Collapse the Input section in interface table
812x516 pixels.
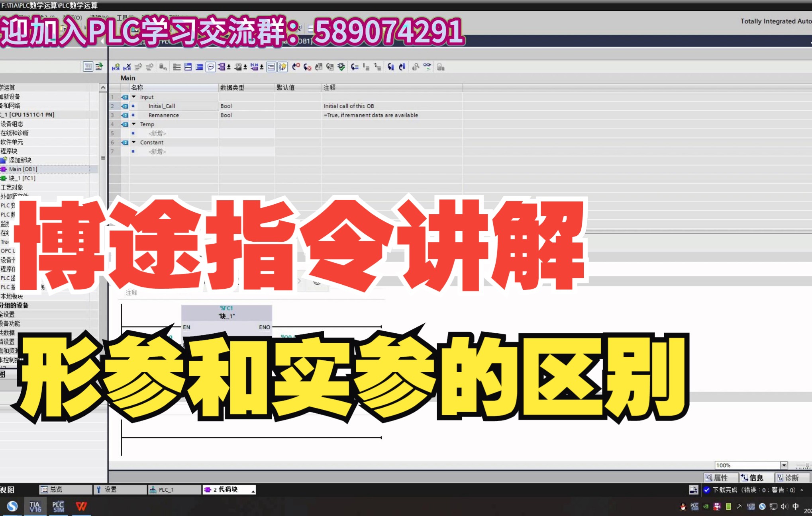click(134, 97)
